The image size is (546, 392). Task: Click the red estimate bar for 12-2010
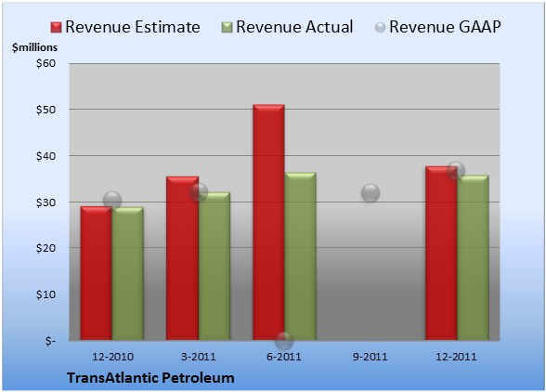pos(97,273)
